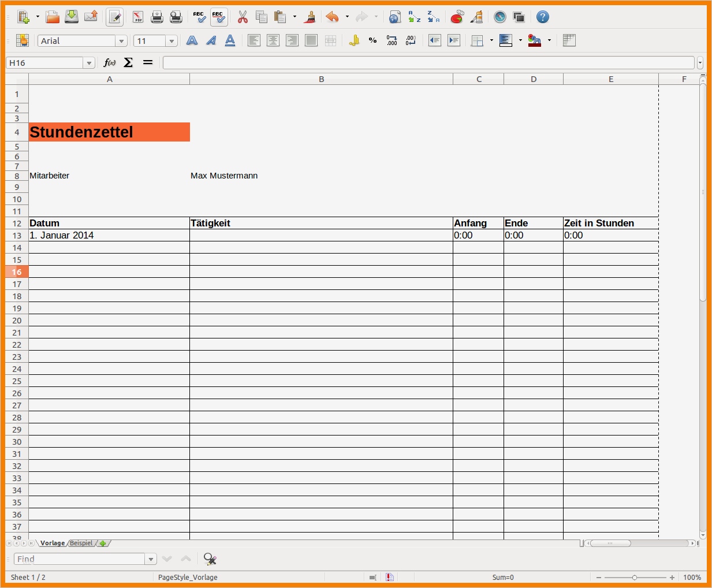712x588 pixels.
Task: Export the sheet directly as PDF
Action: [137, 17]
